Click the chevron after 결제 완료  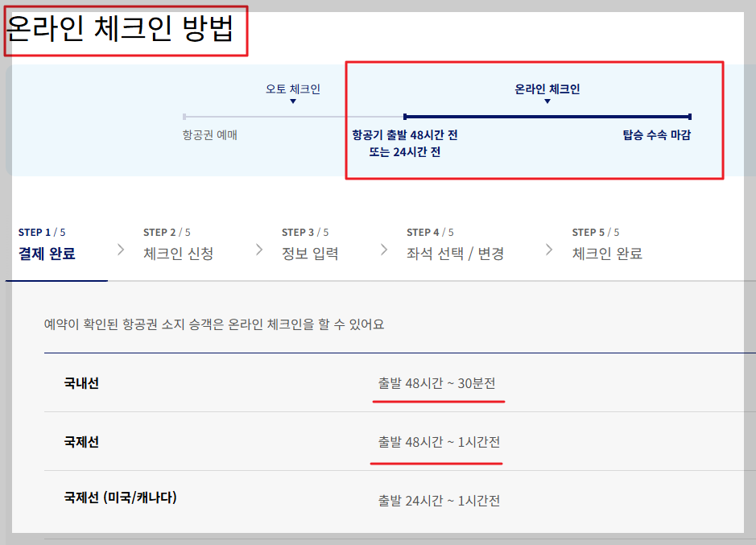tap(121, 250)
